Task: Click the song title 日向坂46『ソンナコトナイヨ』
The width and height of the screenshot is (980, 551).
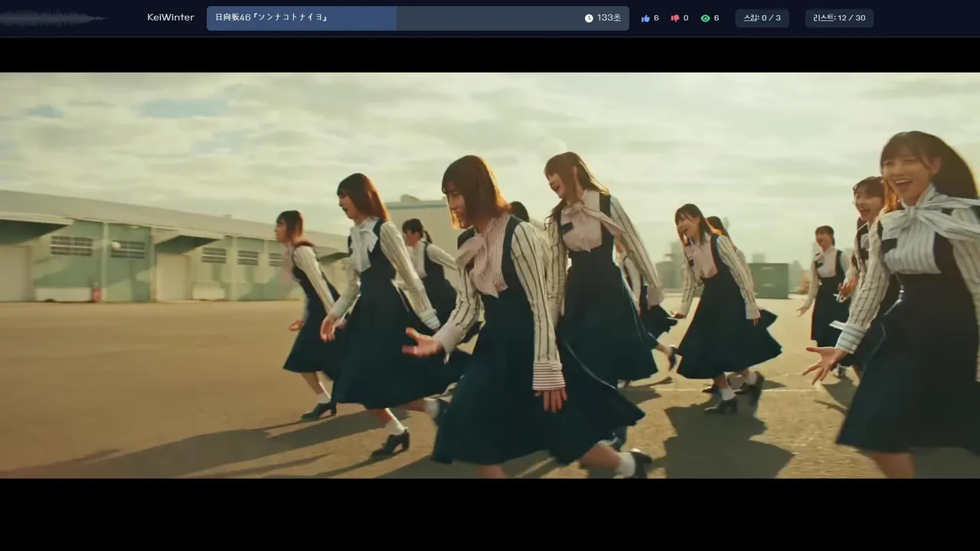Action: coord(271,18)
